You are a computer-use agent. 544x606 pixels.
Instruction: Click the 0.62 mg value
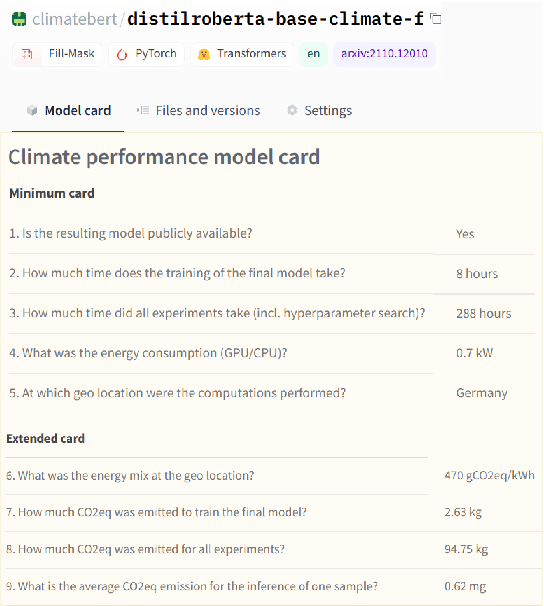click(465, 587)
